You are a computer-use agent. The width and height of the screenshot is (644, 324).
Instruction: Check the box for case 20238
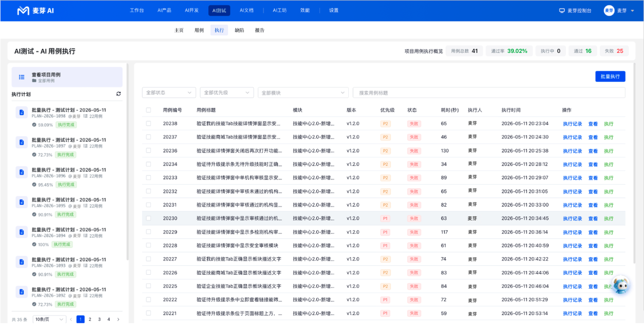coord(148,123)
